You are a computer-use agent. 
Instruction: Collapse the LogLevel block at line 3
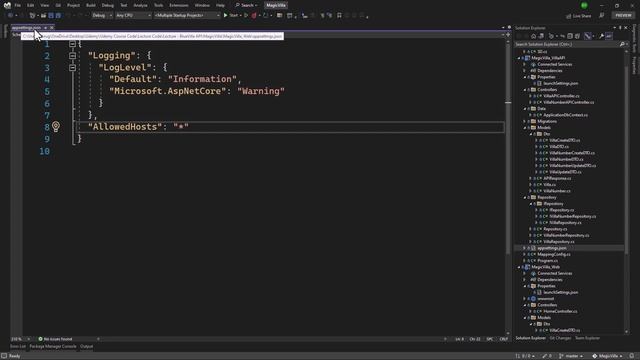coord(72,68)
